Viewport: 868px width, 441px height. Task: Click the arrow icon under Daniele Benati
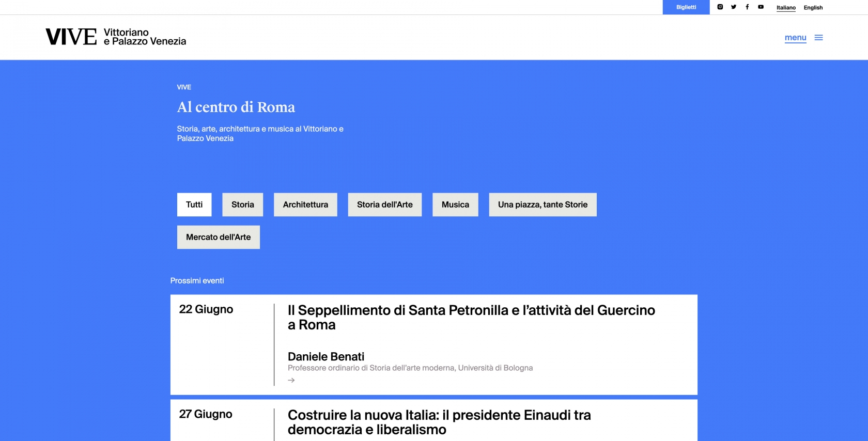click(291, 380)
